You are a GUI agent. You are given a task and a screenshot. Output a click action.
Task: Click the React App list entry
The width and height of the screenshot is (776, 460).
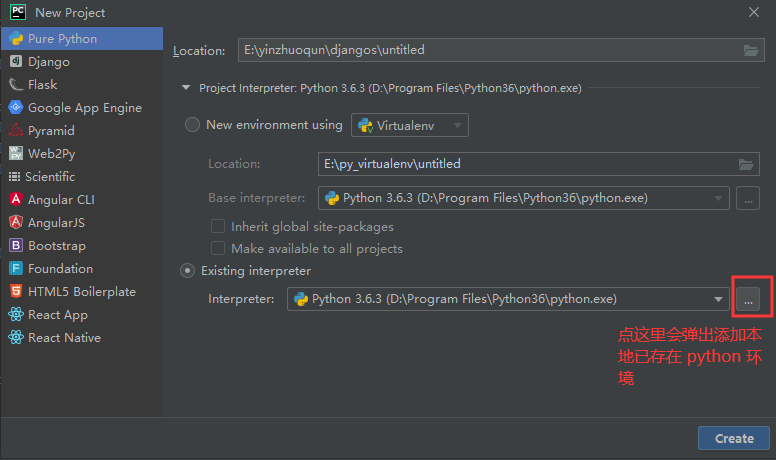(82, 314)
